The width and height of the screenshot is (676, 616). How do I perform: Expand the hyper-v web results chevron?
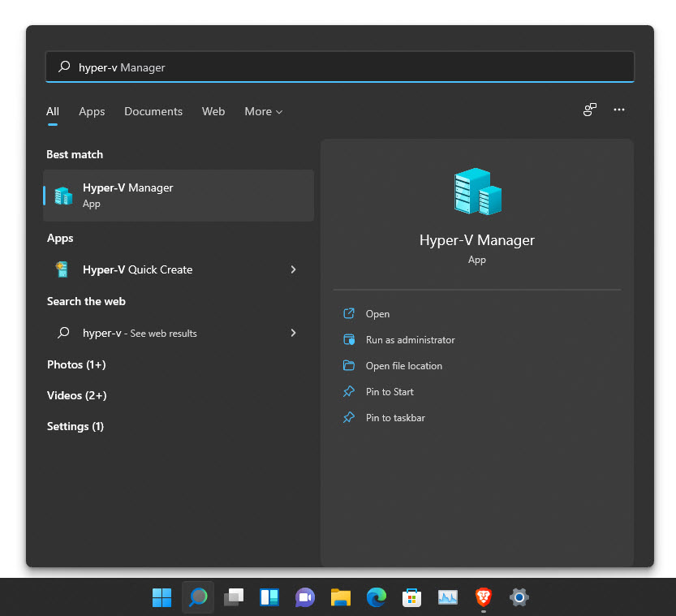pyautogui.click(x=293, y=333)
